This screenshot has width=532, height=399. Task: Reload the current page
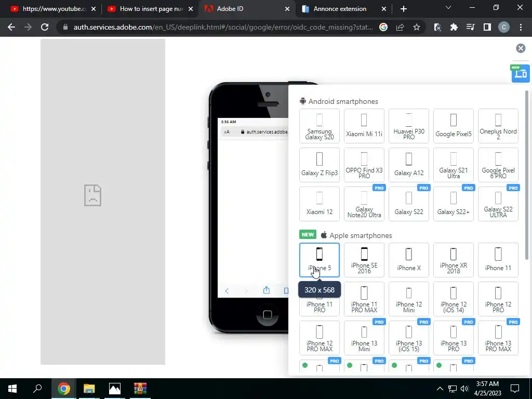[x=45, y=27]
